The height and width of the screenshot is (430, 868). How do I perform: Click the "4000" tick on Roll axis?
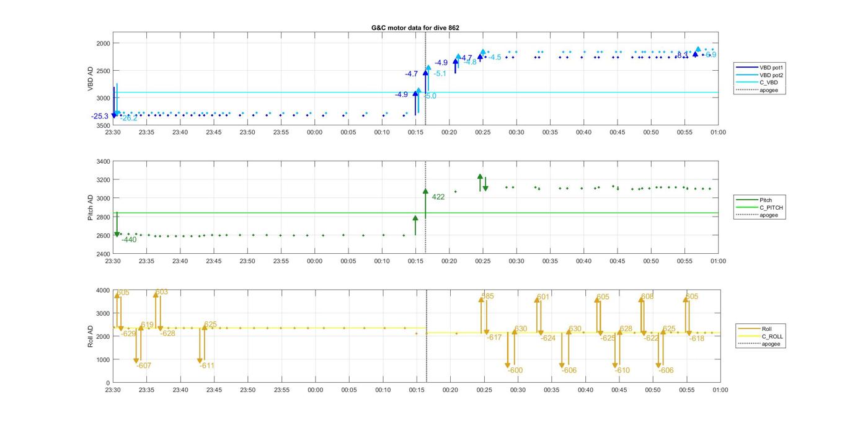(103, 290)
